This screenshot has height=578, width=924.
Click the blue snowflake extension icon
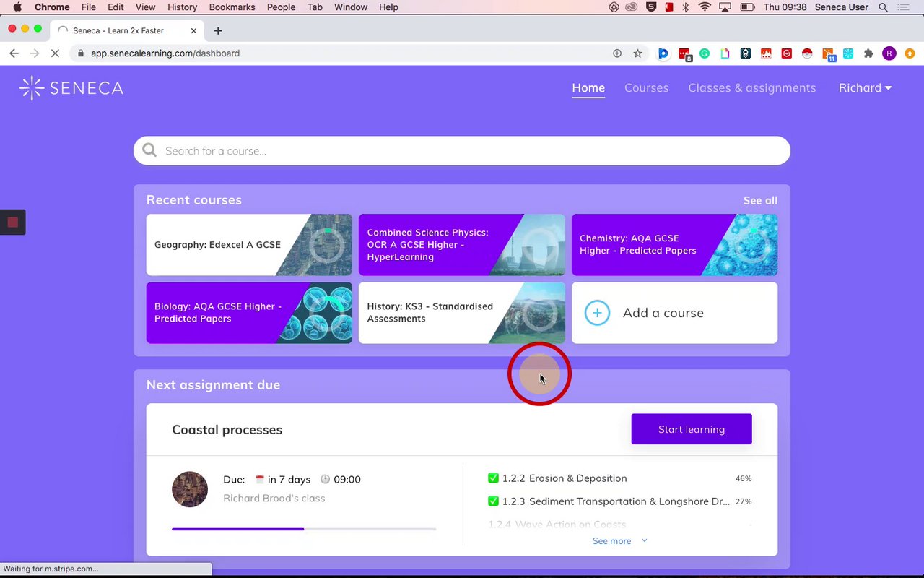point(848,53)
